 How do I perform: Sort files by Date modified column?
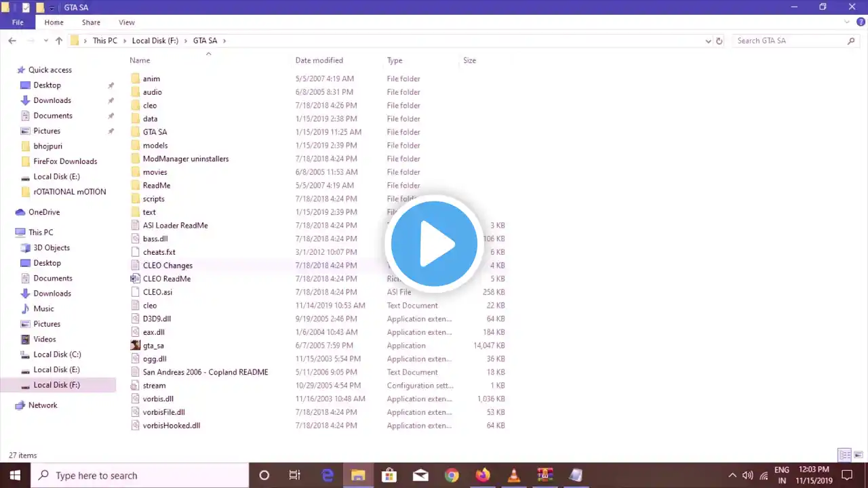[x=319, y=60]
